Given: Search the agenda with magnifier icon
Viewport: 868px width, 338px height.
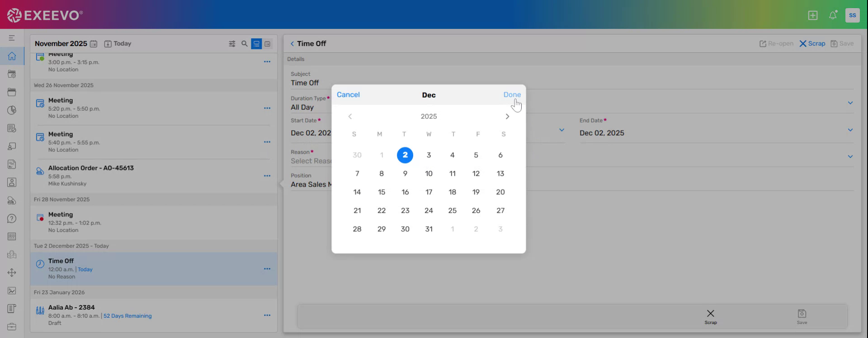Looking at the screenshot, I should coord(245,44).
